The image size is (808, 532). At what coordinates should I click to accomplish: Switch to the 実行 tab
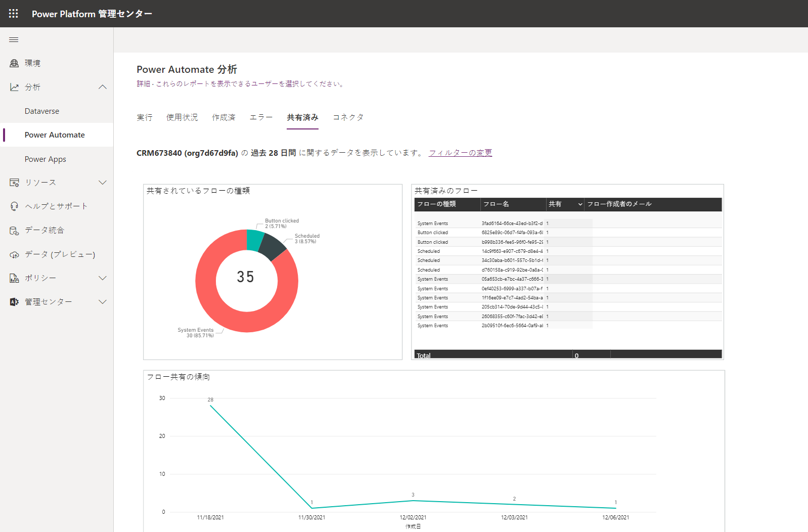[x=145, y=117]
